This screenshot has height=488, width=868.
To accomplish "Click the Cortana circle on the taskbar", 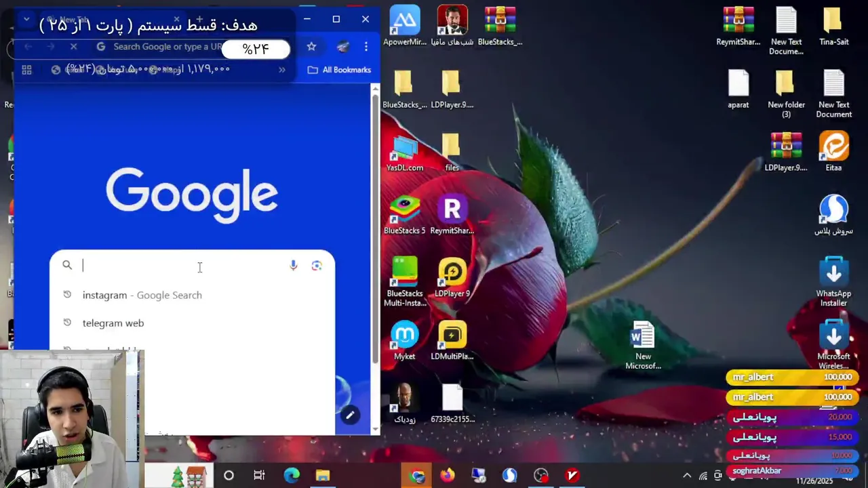I will (229, 476).
